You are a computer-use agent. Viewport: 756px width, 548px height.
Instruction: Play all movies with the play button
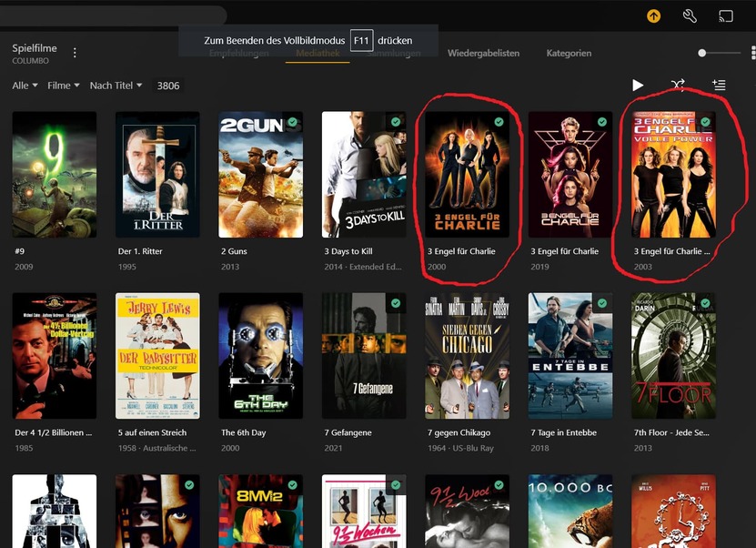coord(638,86)
